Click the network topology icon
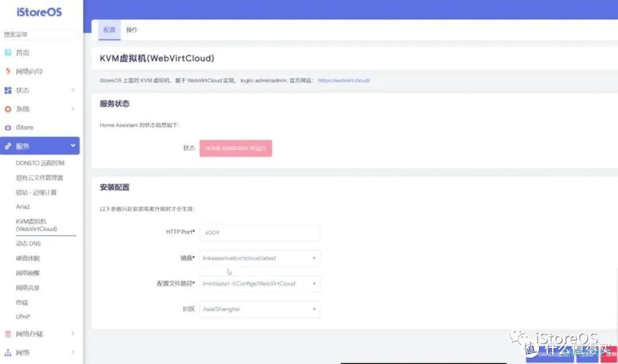Image resolution: width=618 pixels, height=364 pixels. click(x=8, y=352)
